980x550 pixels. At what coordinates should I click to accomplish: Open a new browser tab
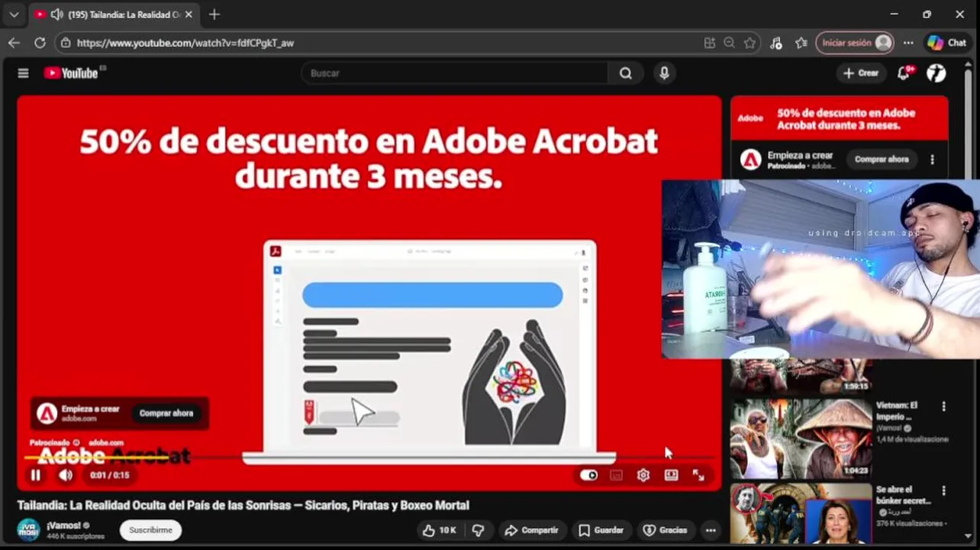(x=214, y=15)
